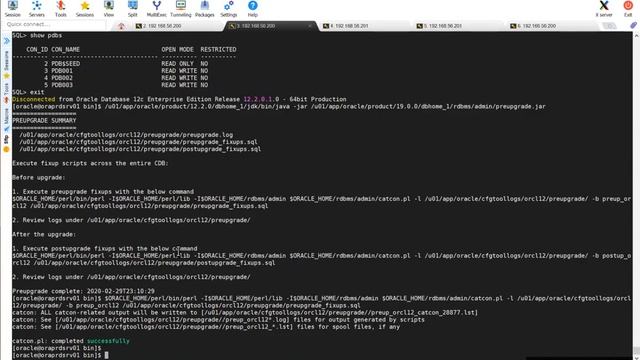The width and height of the screenshot is (640, 360).
Task: Open the Packages icon
Action: tap(204, 9)
